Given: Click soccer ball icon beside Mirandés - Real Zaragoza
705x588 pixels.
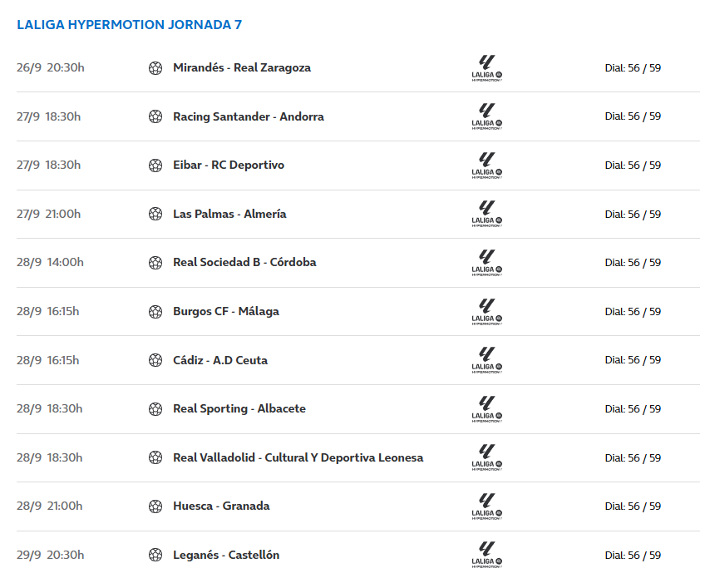Looking at the screenshot, I should click(155, 68).
